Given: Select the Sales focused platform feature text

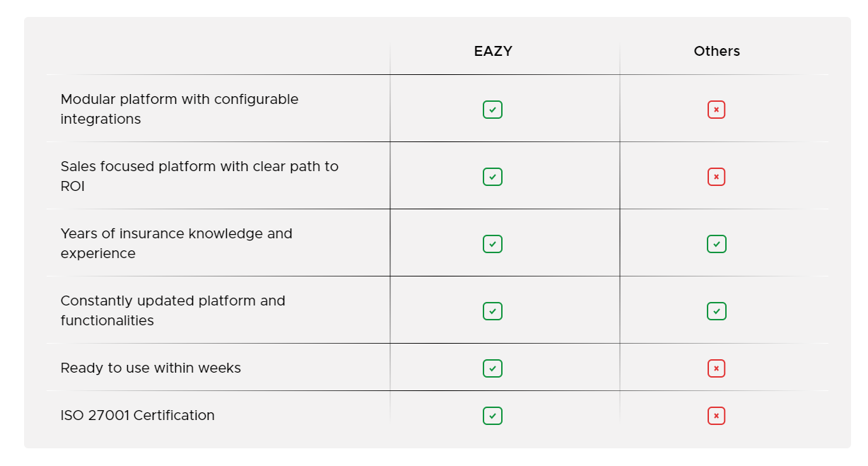Looking at the screenshot, I should (x=199, y=176).
